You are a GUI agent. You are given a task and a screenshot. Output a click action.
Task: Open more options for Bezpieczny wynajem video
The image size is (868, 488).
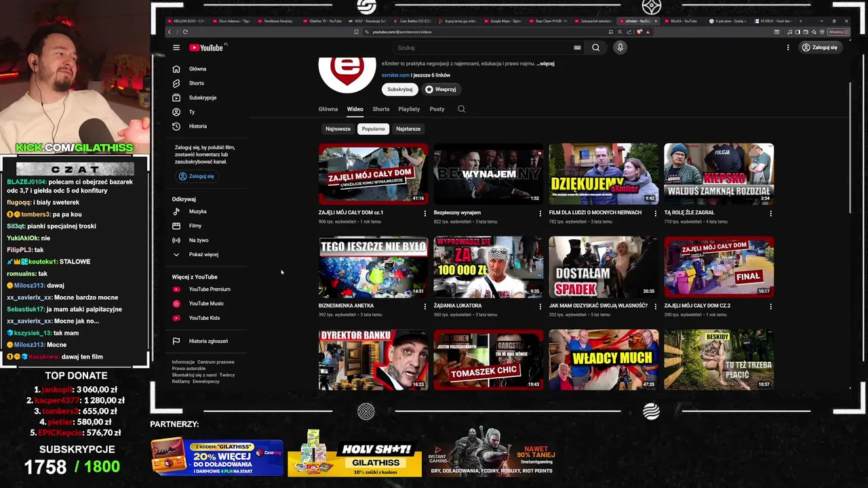pos(540,213)
